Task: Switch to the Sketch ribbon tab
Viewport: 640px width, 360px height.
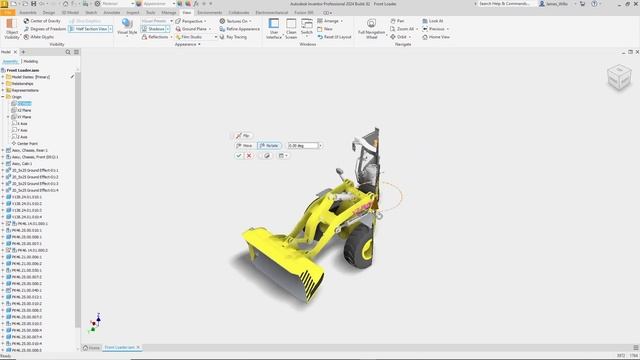Action: point(91,13)
